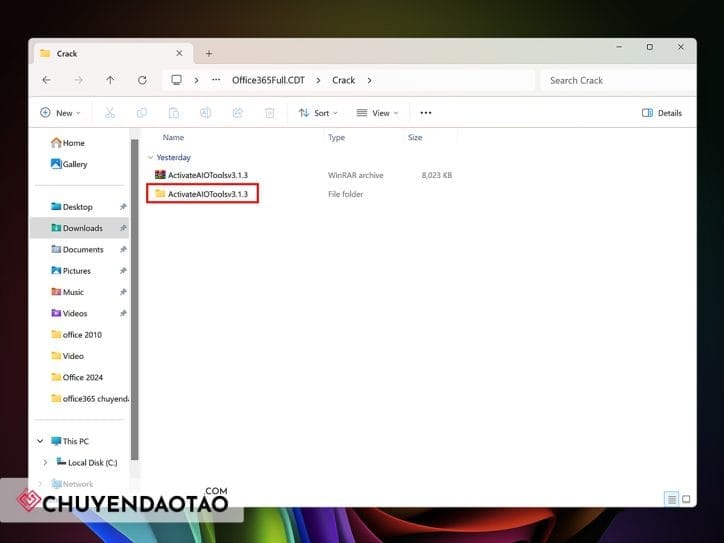
Task: Collapse the This PC tree node
Action: [x=40, y=441]
